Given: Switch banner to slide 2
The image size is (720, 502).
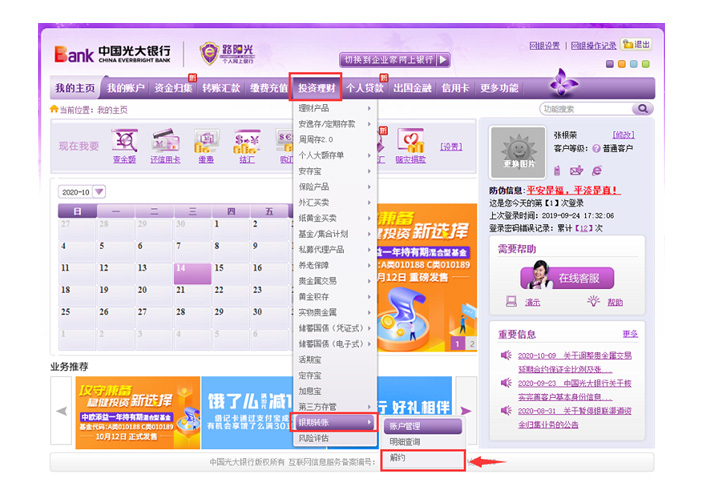Looking at the screenshot, I should point(470,343).
